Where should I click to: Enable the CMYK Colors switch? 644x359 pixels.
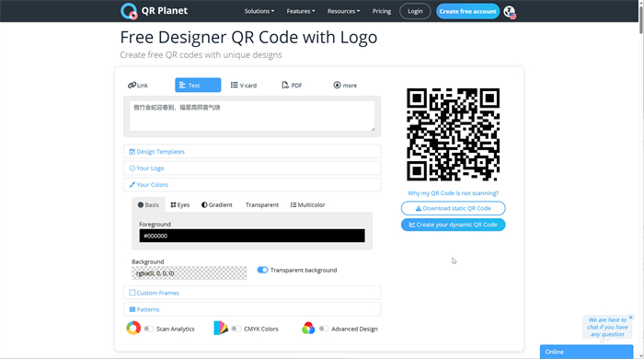[x=236, y=329]
